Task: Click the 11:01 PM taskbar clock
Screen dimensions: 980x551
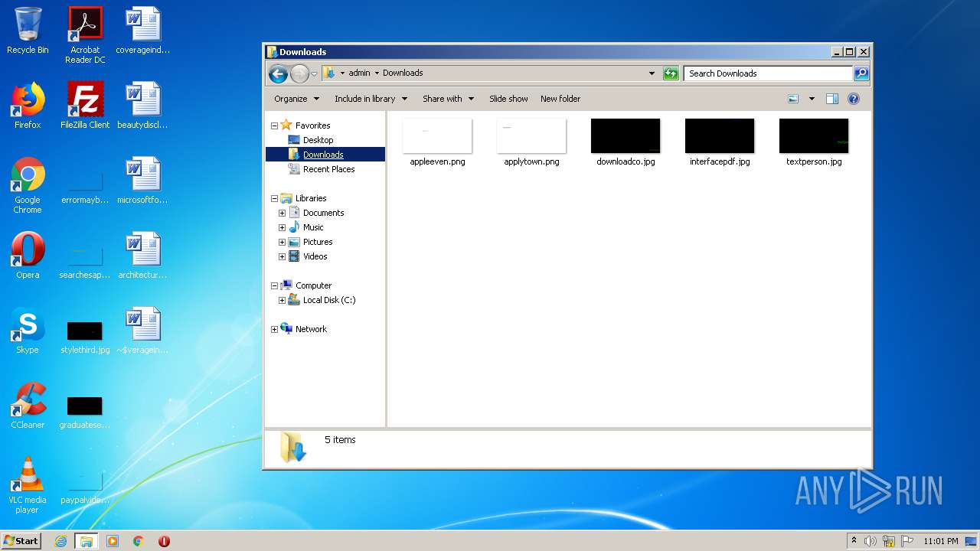Action: pos(941,541)
